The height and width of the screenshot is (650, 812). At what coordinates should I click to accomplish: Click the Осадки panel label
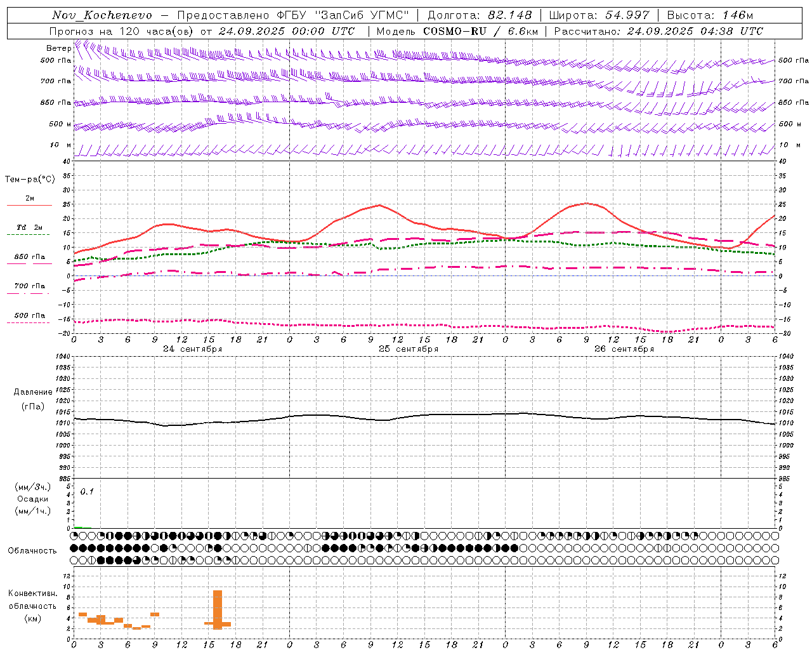pos(32,499)
